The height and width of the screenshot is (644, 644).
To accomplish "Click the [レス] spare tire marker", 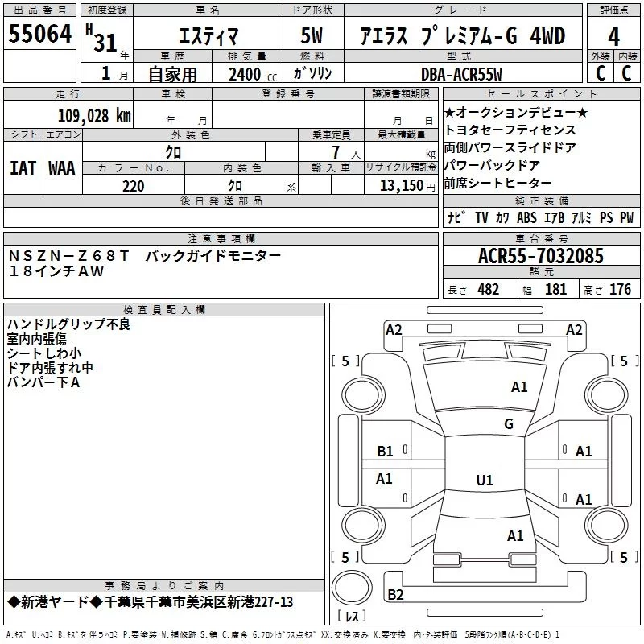I will pos(351,617).
